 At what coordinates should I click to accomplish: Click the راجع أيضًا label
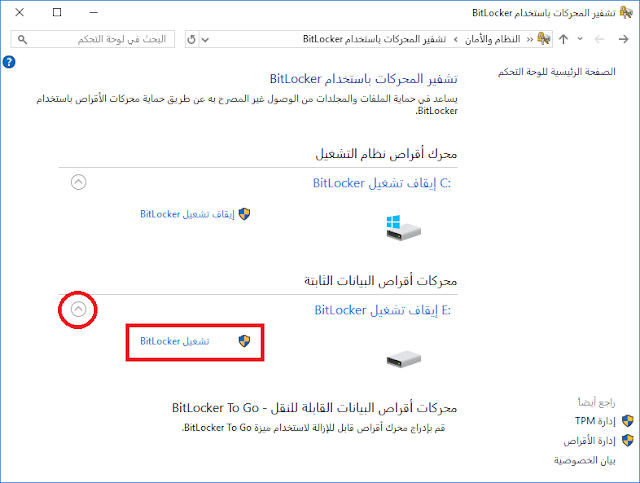596,402
